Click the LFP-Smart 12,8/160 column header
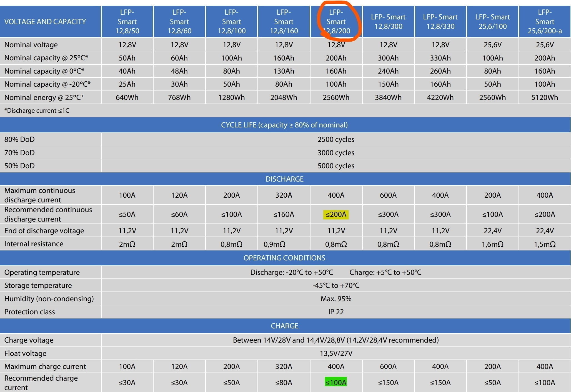 pyautogui.click(x=284, y=22)
